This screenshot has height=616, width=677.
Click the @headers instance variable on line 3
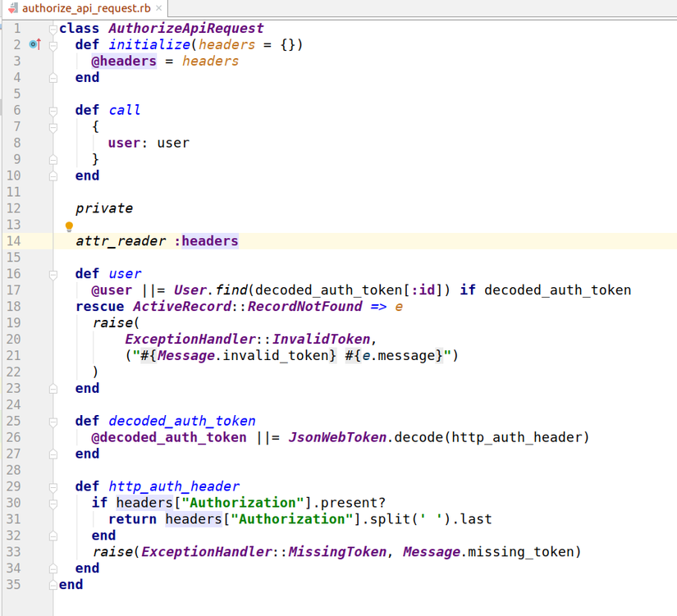click(x=124, y=62)
